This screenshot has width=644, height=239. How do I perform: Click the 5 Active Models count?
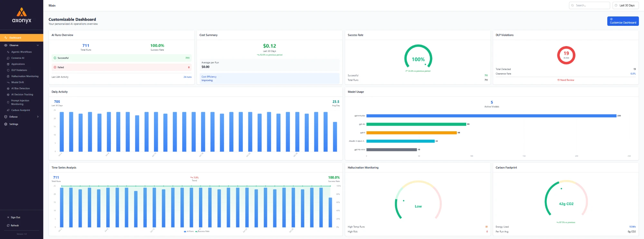click(x=492, y=103)
